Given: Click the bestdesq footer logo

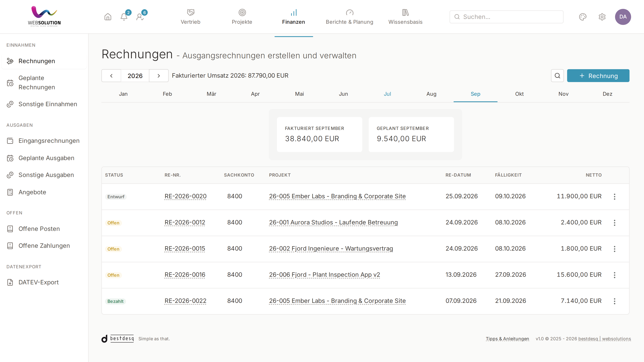Looking at the screenshot, I should tap(118, 338).
